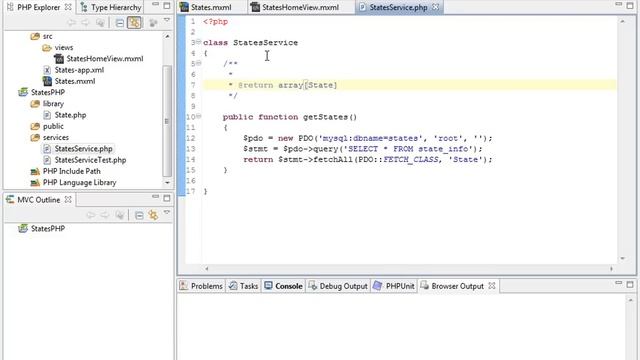Minimize the editor area
Image resolution: width=640 pixels, height=360 pixels.
pyautogui.click(x=618, y=4)
